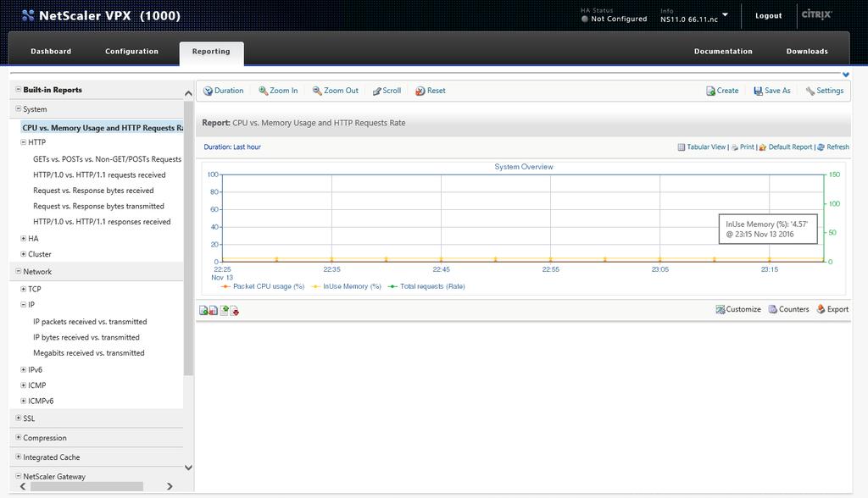Open Request vs. Response bytes received
Screen dimensions: 868x498
(x=93, y=191)
